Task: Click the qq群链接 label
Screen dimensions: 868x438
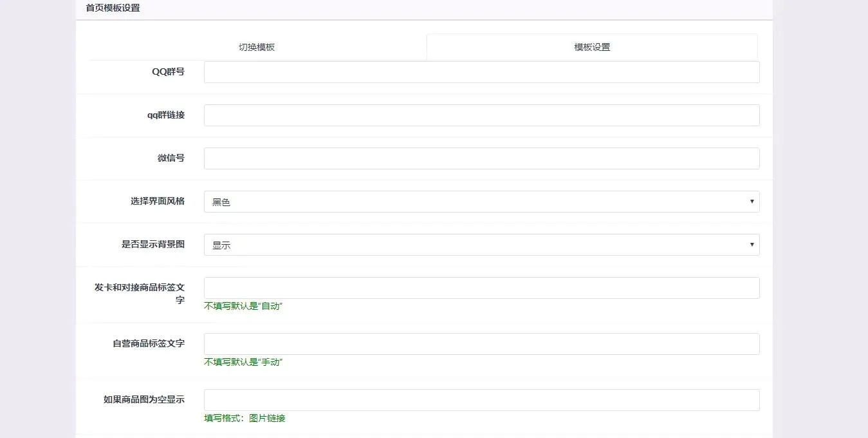Action: 166,115
